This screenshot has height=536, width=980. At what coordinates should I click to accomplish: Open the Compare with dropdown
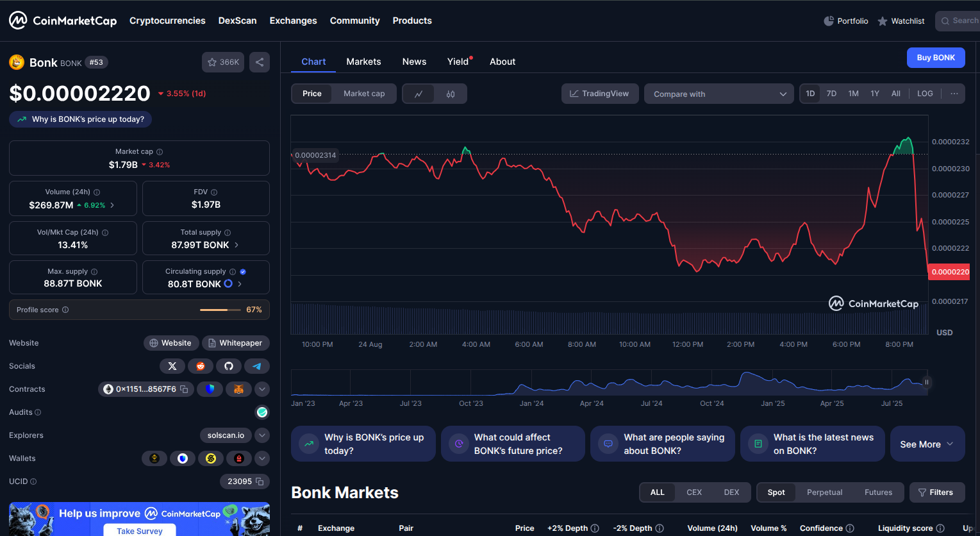point(719,94)
